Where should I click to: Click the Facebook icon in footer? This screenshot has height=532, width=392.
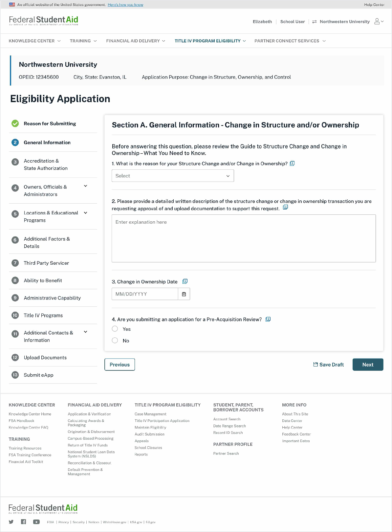[x=23, y=522]
